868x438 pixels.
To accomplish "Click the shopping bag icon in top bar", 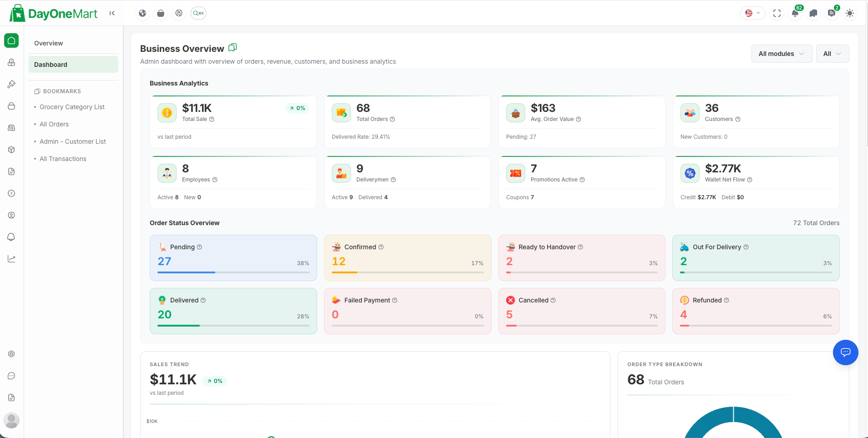I will pos(161,13).
